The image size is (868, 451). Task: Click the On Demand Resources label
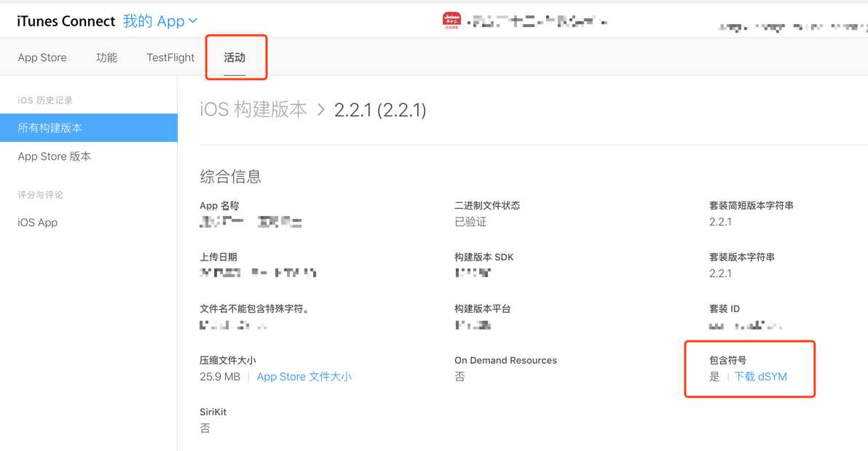click(505, 360)
